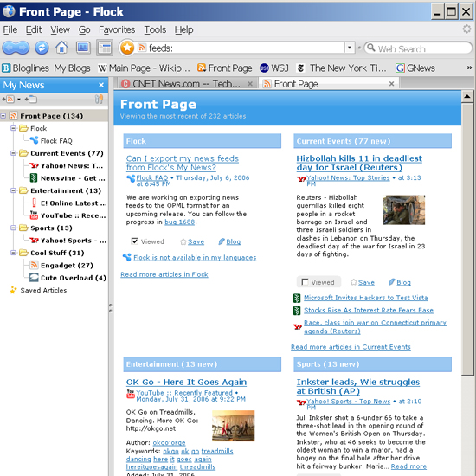Open the Help menu
The height and width of the screenshot is (476, 476).
pyautogui.click(x=183, y=29)
